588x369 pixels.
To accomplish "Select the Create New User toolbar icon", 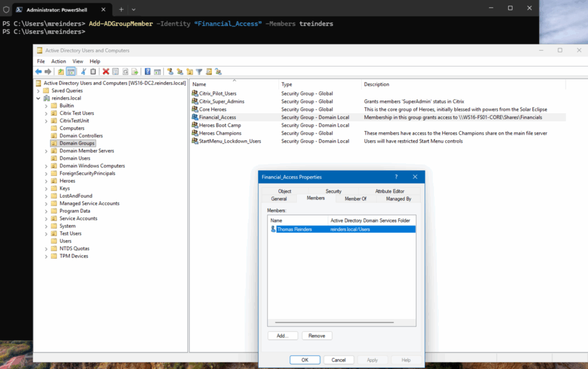I will (170, 71).
